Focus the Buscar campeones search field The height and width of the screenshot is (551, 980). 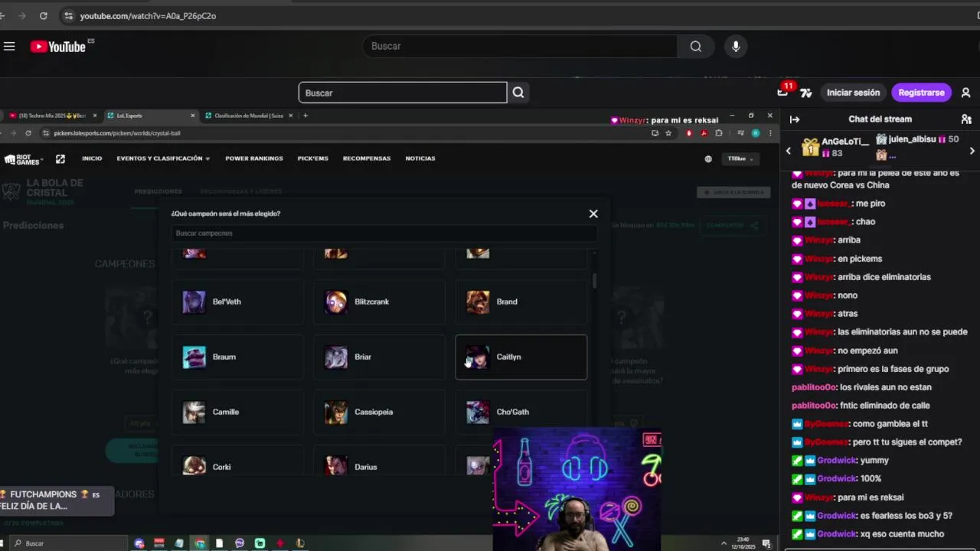[383, 233]
